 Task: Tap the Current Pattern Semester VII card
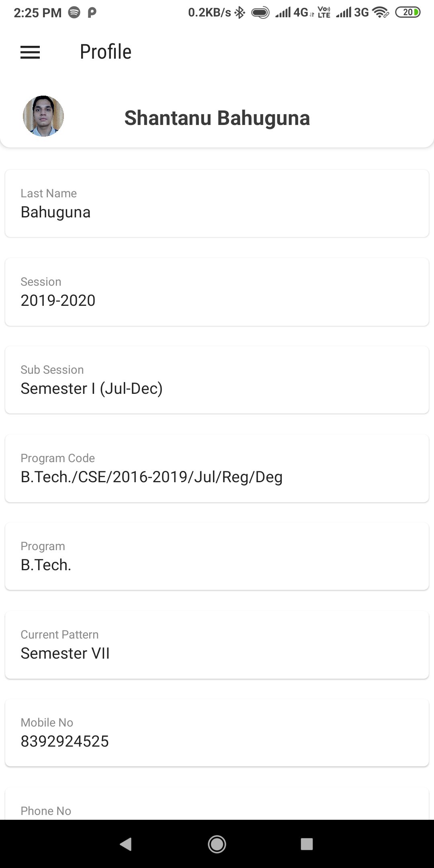(217, 645)
